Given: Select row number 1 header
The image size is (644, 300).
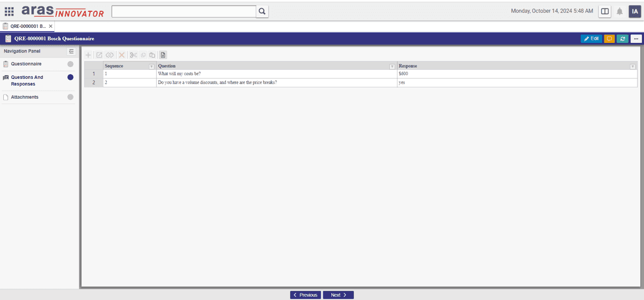Looking at the screenshot, I should click(x=93, y=74).
